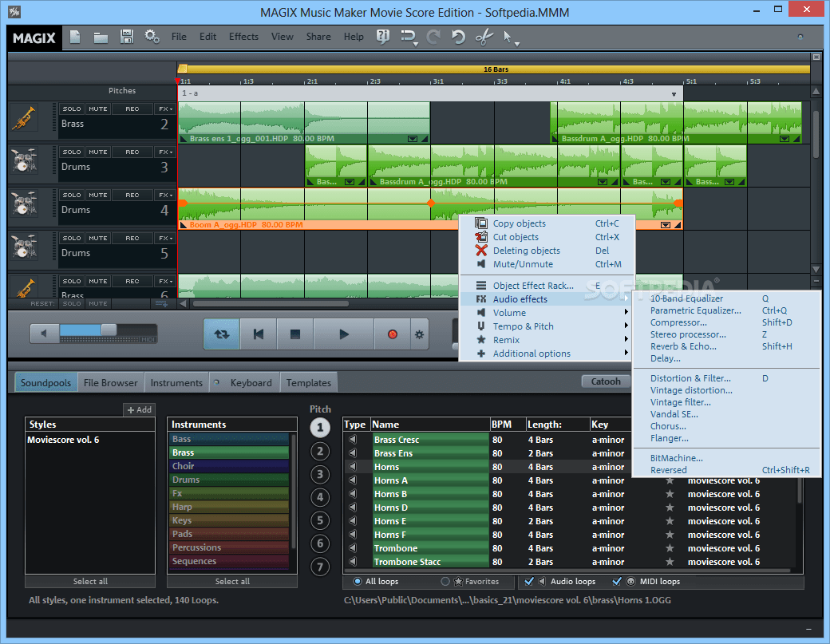Enable SOLO on the Drums track 4
This screenshot has width=830, height=644.
(x=71, y=195)
